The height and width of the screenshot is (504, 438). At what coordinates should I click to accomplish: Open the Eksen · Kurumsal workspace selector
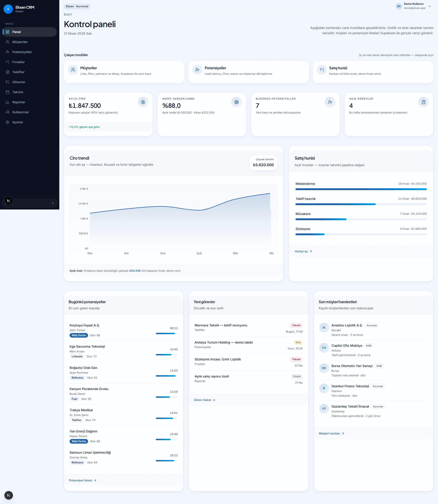point(77,6)
